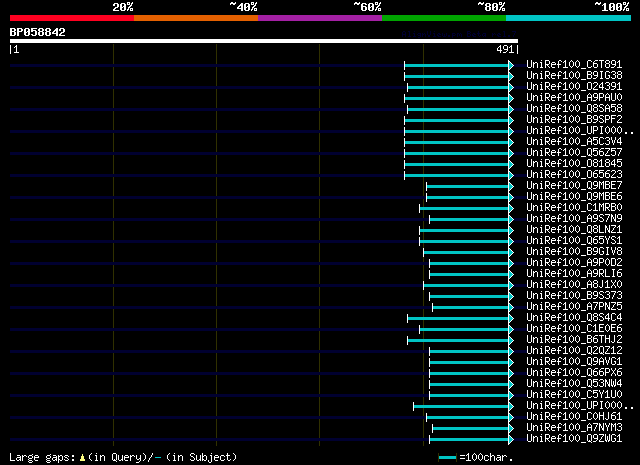Click the UniRef100_A9P0D2 label
The height and width of the screenshot is (465, 640).
(574, 263)
